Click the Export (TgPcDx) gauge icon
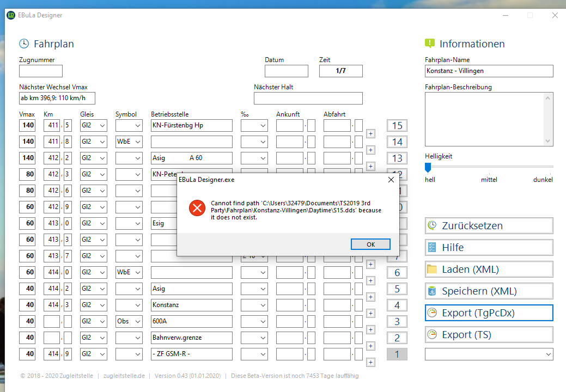The height and width of the screenshot is (392, 566). click(x=433, y=313)
